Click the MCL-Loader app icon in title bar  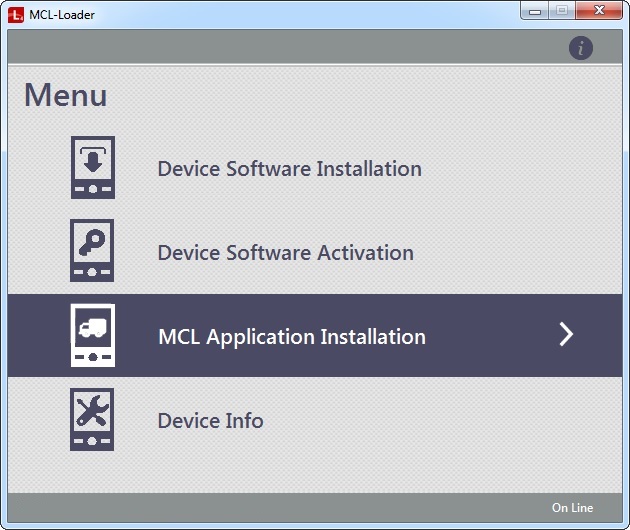(16, 15)
